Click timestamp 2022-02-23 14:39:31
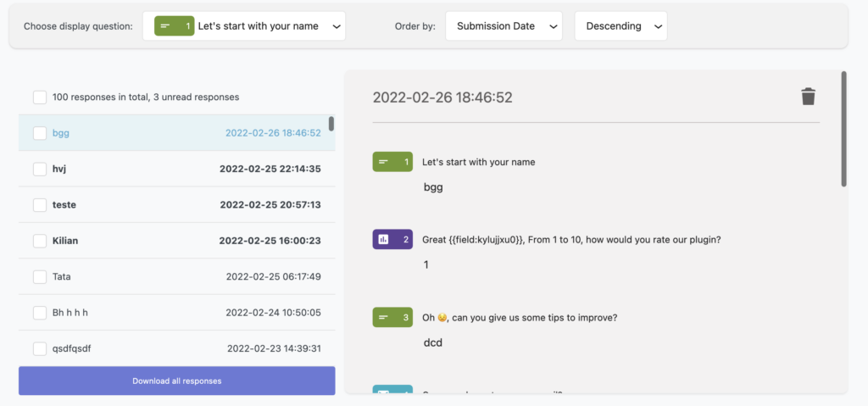This screenshot has width=868, height=406. coord(274,349)
